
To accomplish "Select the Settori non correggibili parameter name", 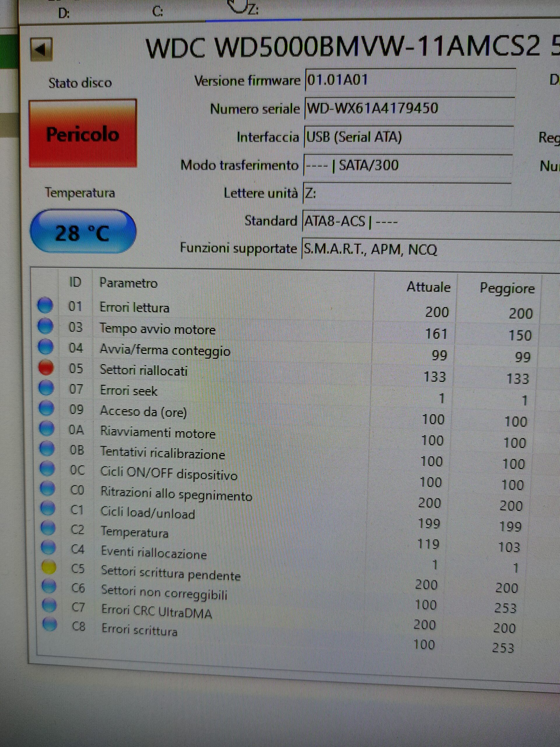I will (x=164, y=592).
